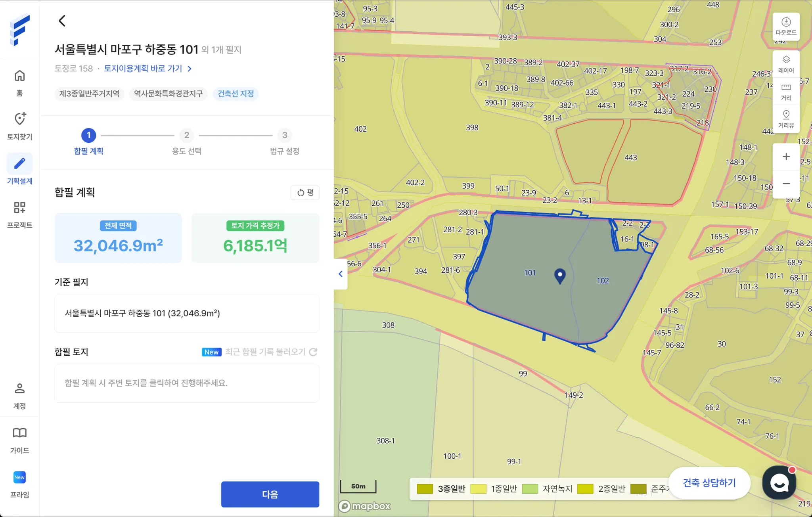Open the 가이드 guide book icon
The width and height of the screenshot is (812, 517).
point(19,433)
